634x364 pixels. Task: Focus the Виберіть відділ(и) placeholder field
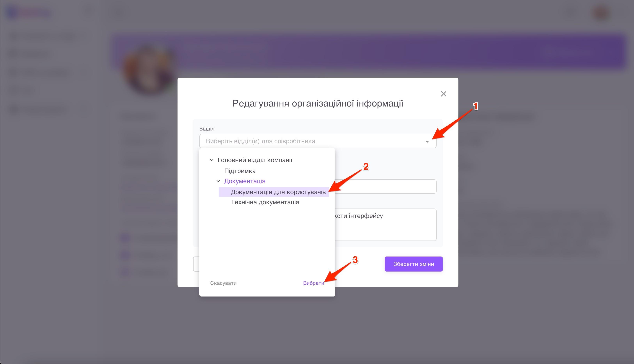point(318,141)
